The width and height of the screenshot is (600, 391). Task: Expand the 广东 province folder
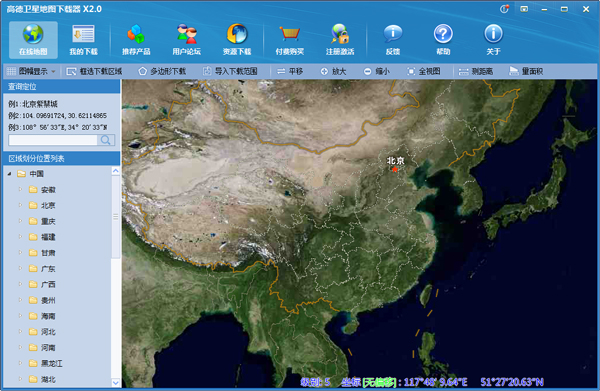coord(21,269)
